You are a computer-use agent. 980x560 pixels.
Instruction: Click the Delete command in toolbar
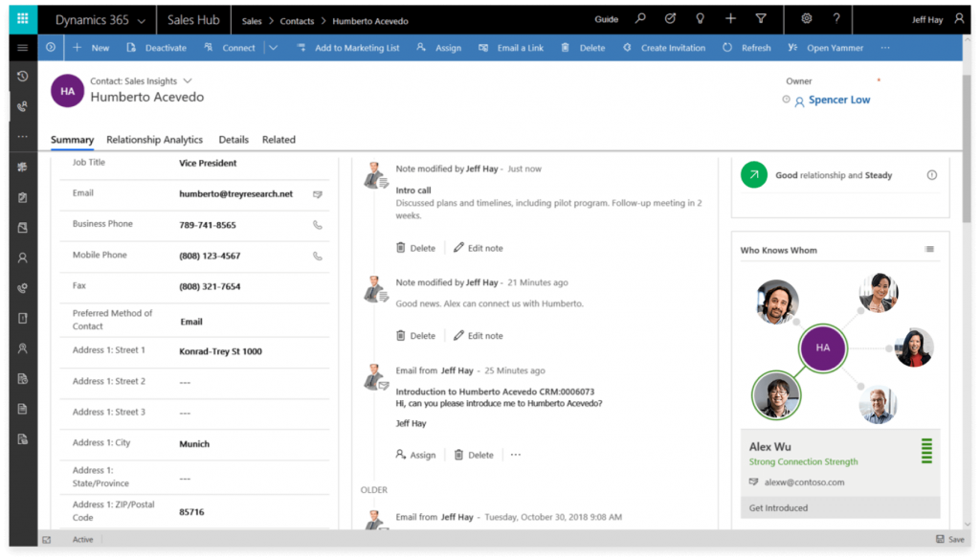(x=583, y=48)
